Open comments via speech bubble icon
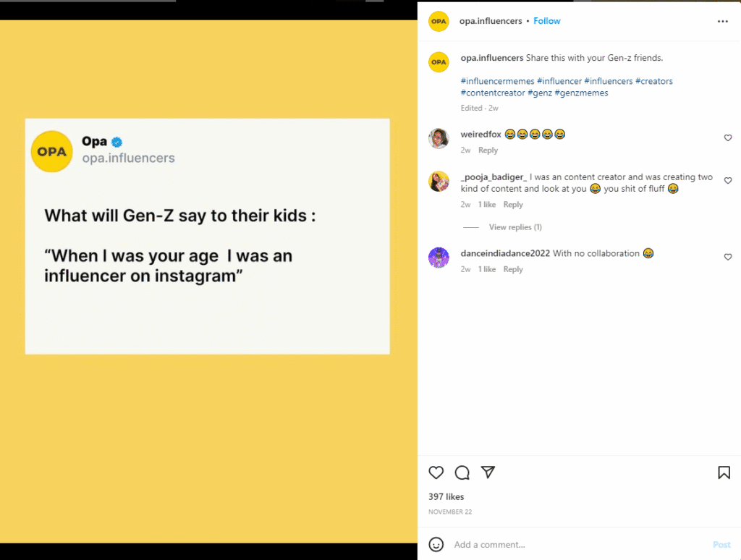The height and width of the screenshot is (560, 741). pos(462,472)
